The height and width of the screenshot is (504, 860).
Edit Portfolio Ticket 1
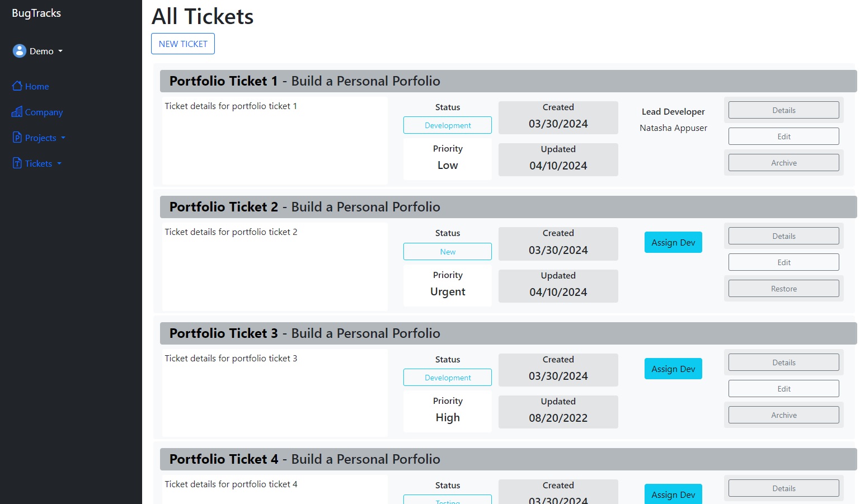point(783,136)
